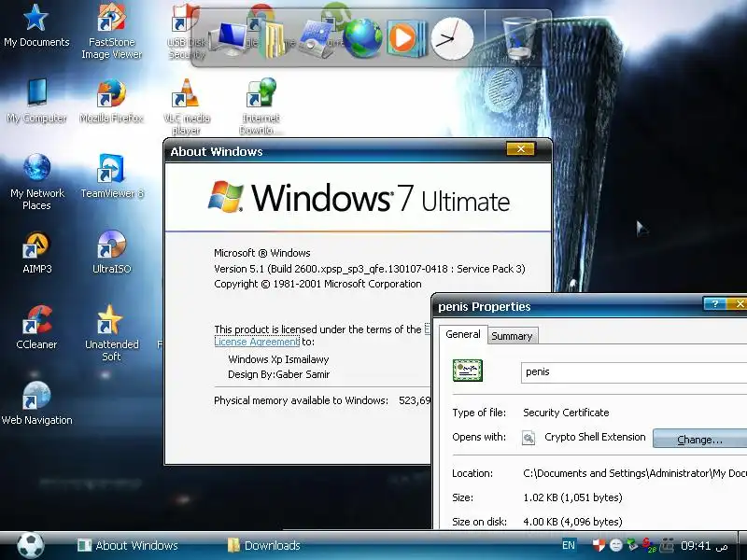Click the red shield tray icon

coord(599,545)
